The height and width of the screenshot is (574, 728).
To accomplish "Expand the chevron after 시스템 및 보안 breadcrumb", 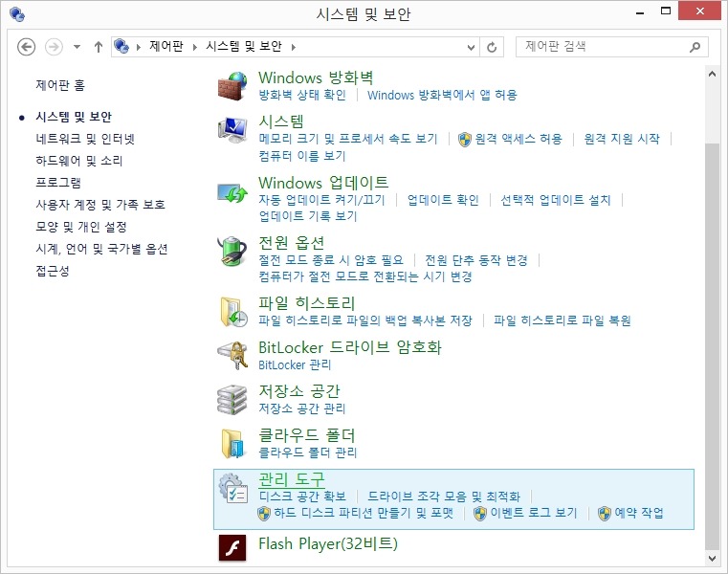I will coord(294,47).
